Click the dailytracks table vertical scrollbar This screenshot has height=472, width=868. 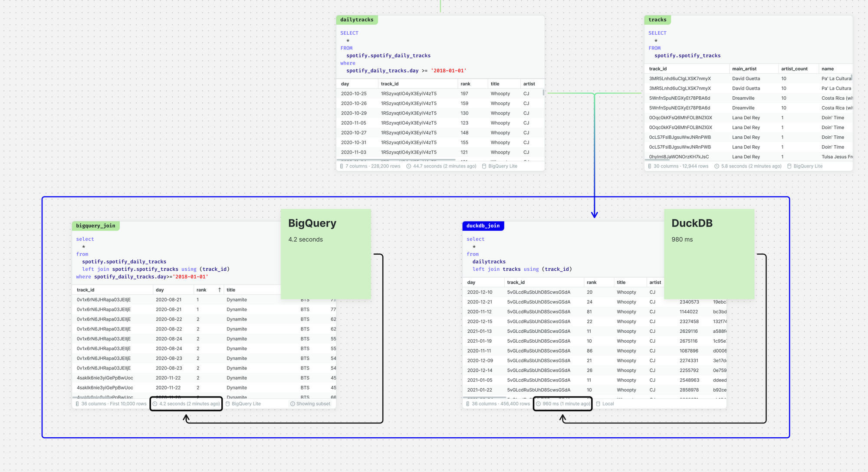(543, 93)
